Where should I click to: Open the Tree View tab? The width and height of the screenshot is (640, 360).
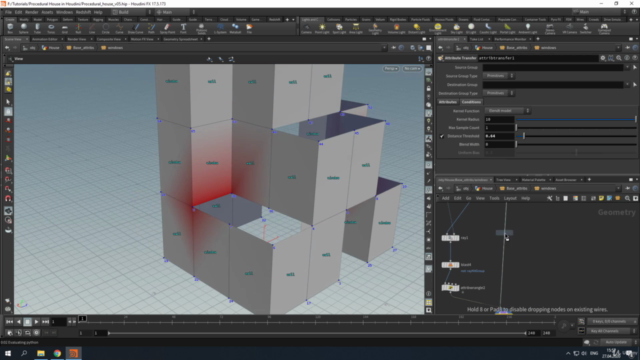[x=503, y=180]
